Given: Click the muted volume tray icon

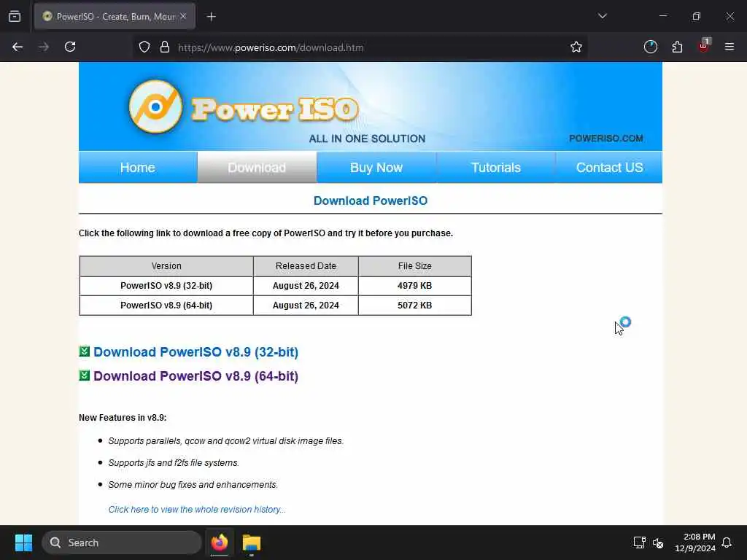Looking at the screenshot, I should [x=659, y=542].
